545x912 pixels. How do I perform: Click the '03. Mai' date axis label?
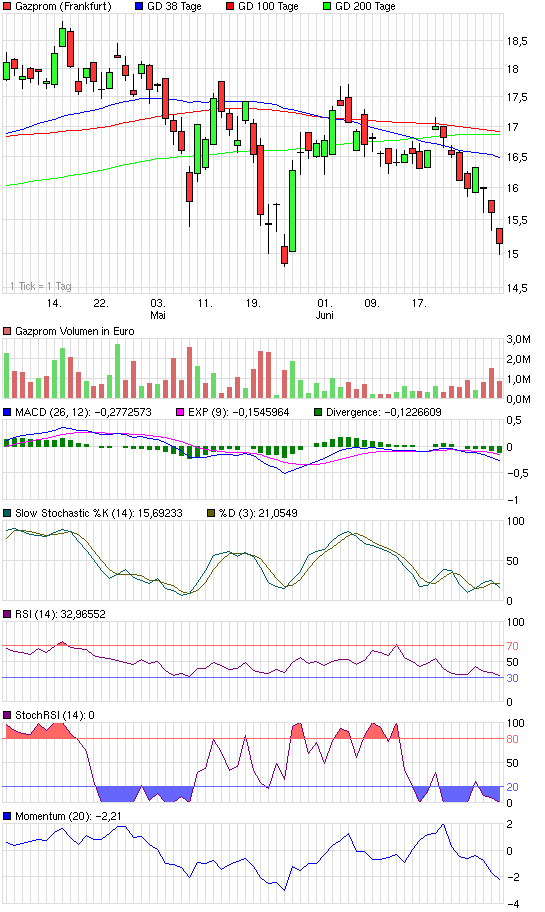point(158,309)
